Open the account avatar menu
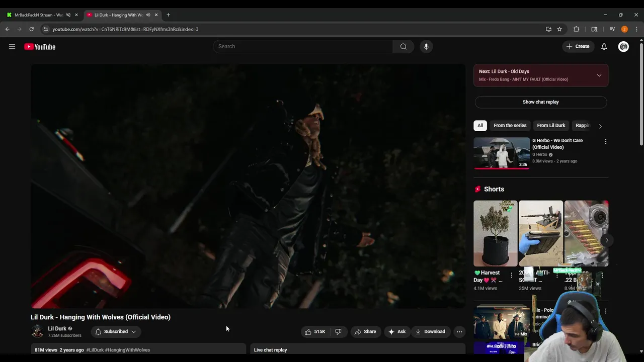This screenshot has height=362, width=644. [x=623, y=46]
